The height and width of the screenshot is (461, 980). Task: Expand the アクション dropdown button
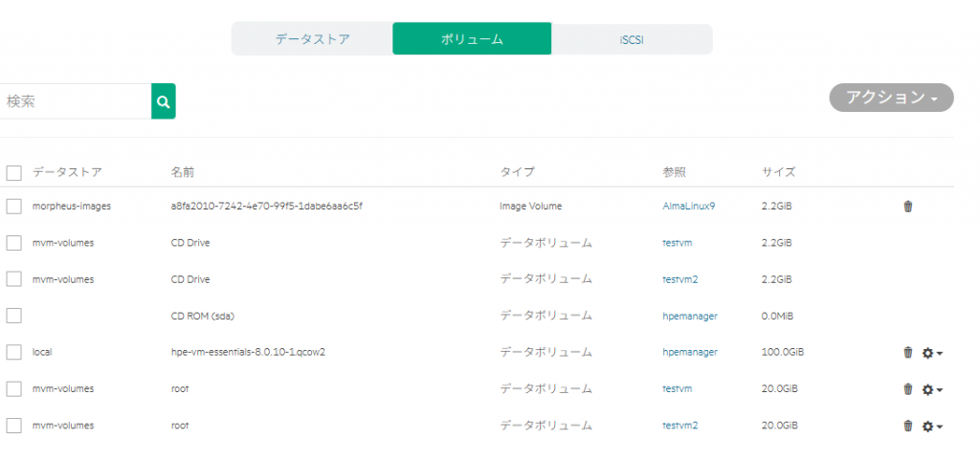[891, 98]
